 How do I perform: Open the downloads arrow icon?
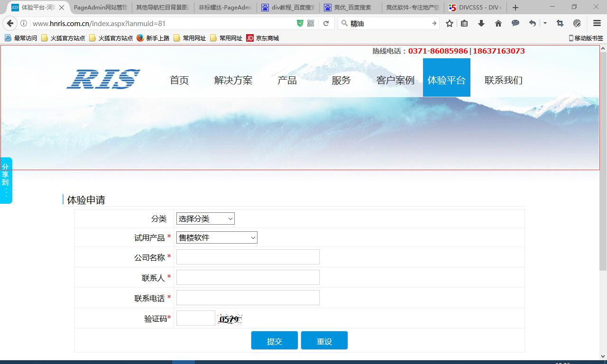(x=481, y=23)
